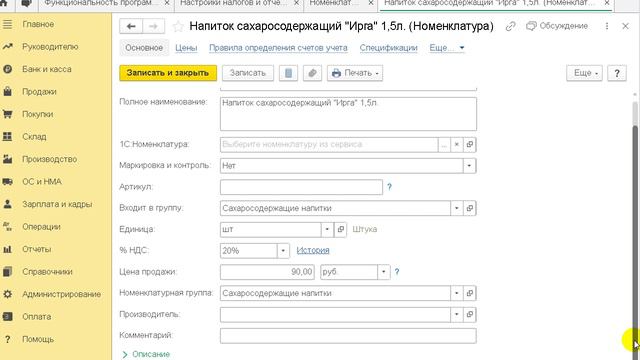640x360 pixels.
Task: Open the Сахаросодержащие напитки group card icon
Action: point(470,208)
